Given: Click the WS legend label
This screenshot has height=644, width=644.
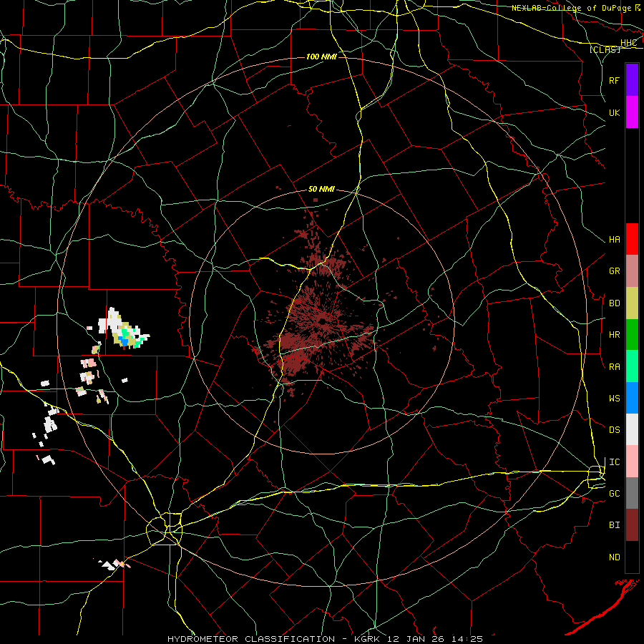Looking at the screenshot, I should click(x=615, y=399).
